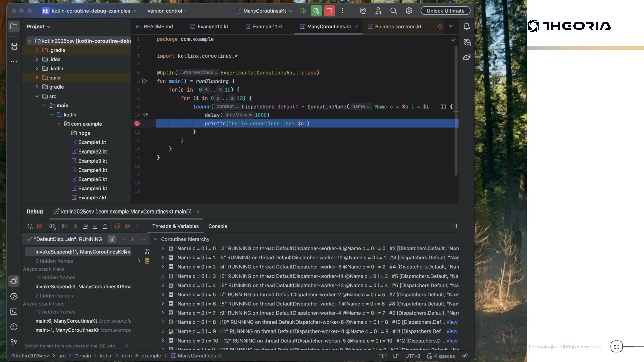This screenshot has width=644, height=362.
Task: Click Step Into arrow icon
Action: 95,226
